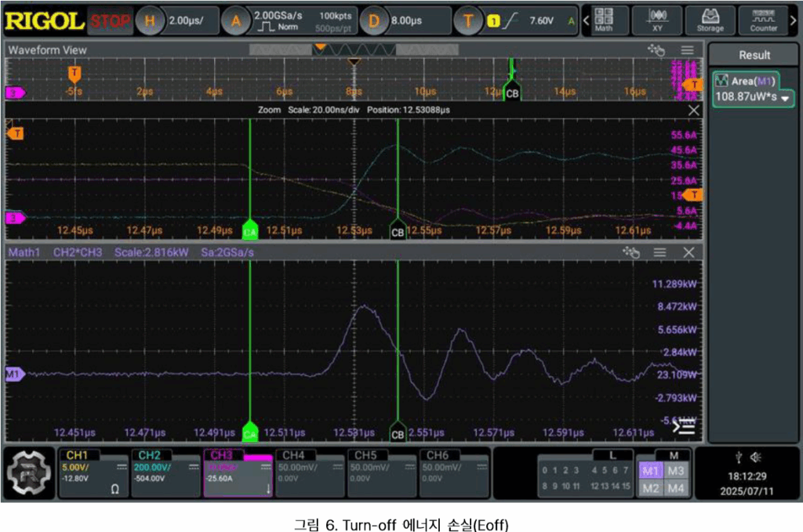This screenshot has width=803, height=532.
Task: Click the Math1 window list menu icon
Action: 659,252
